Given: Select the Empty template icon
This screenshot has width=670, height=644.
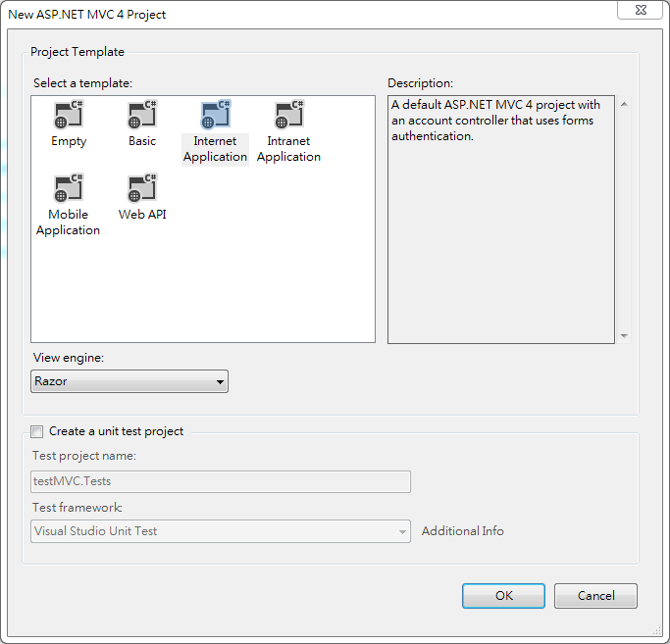Looking at the screenshot, I should 69,114.
